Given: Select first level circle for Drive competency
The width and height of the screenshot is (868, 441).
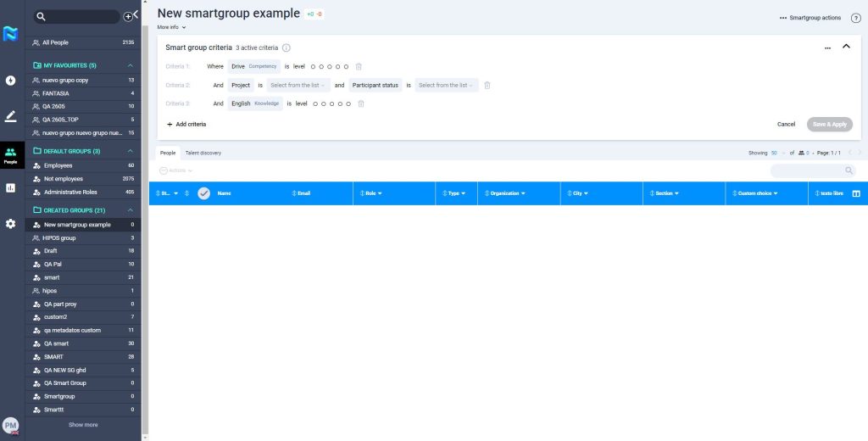Looking at the screenshot, I should (x=313, y=66).
